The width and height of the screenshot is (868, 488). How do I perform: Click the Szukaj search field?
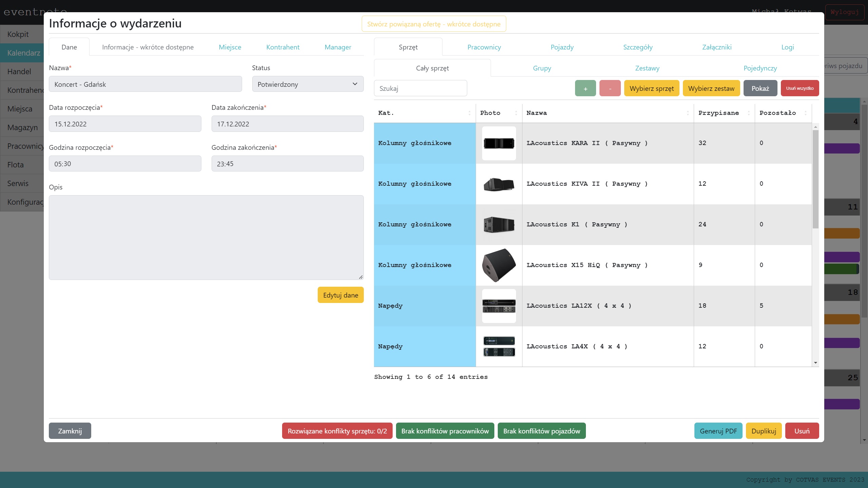click(x=420, y=88)
